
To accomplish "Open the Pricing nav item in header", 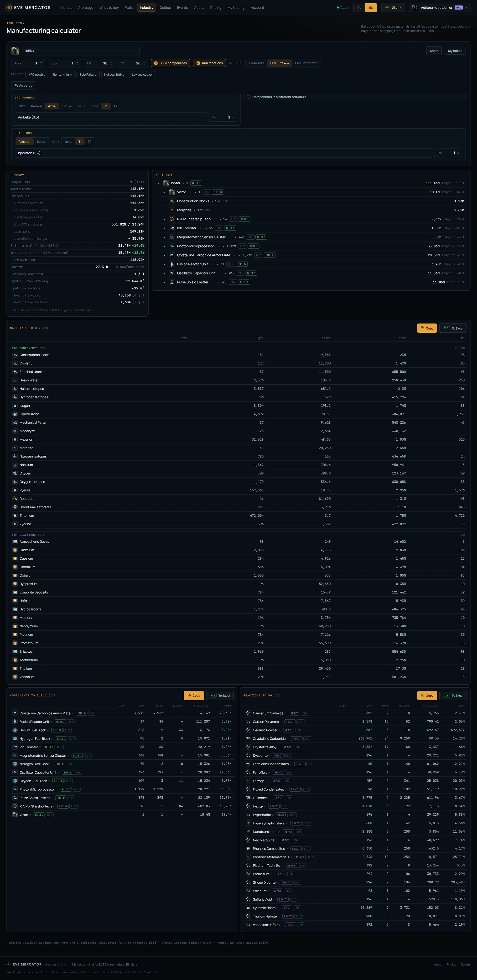I will 216,8.
